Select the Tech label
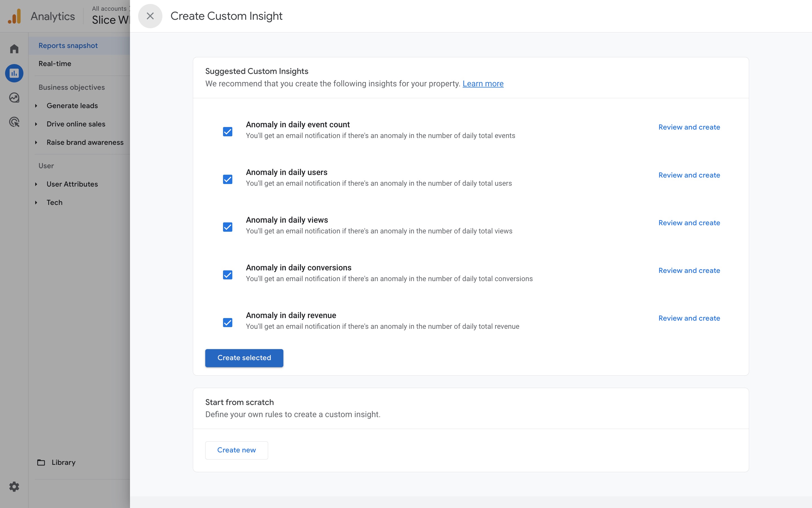Viewport: 812px width, 508px height. 54,202
